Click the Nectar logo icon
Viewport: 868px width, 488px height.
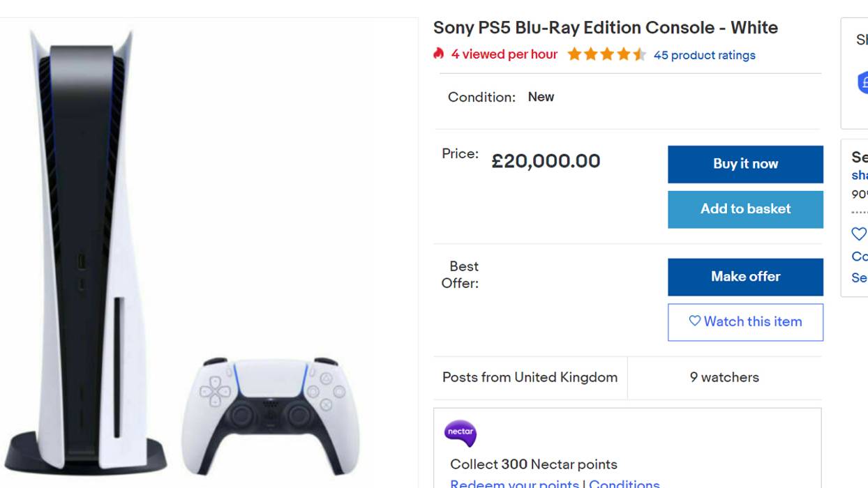click(460, 433)
